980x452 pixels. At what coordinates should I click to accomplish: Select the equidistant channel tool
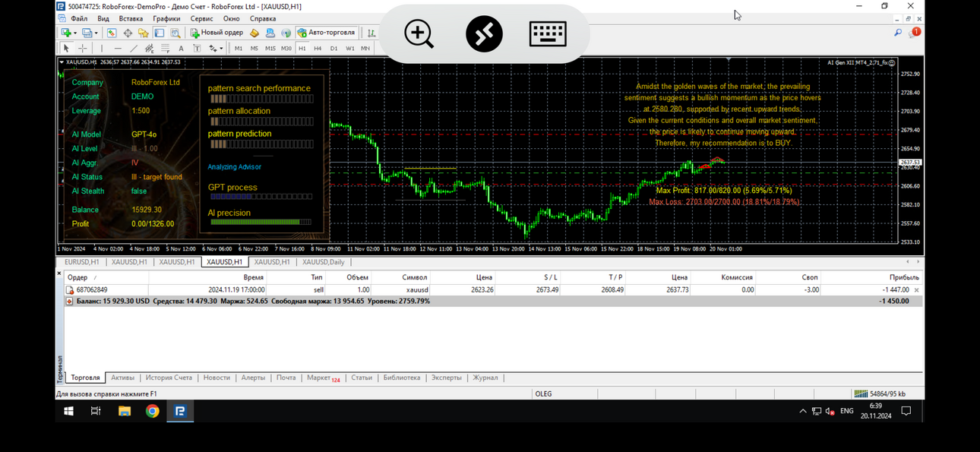click(x=149, y=48)
